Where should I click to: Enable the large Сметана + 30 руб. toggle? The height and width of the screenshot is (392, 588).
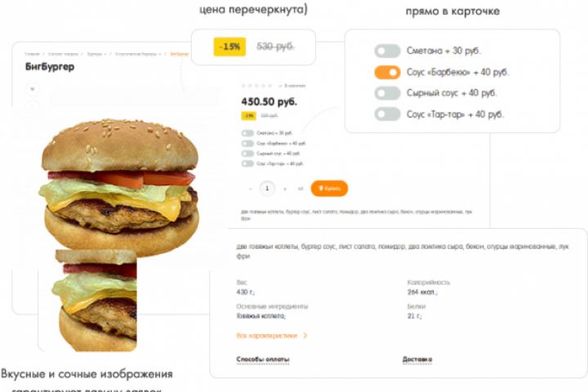pos(387,51)
